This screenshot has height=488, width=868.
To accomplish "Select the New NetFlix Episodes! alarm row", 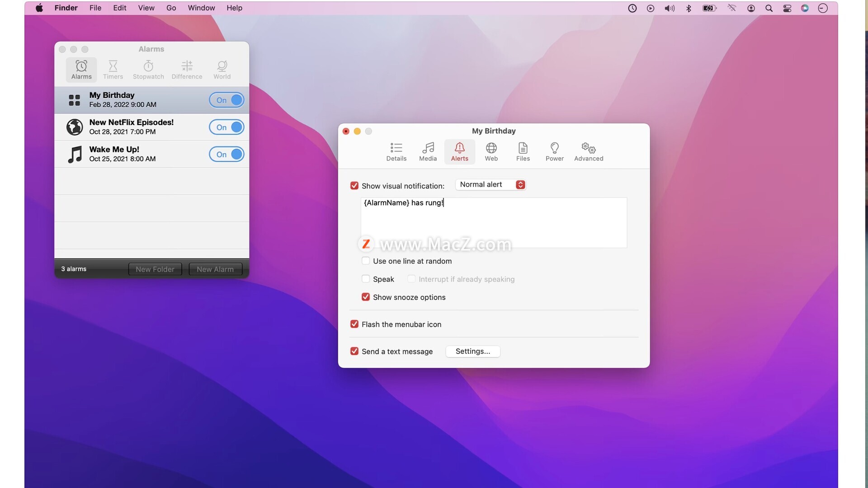I will [151, 127].
